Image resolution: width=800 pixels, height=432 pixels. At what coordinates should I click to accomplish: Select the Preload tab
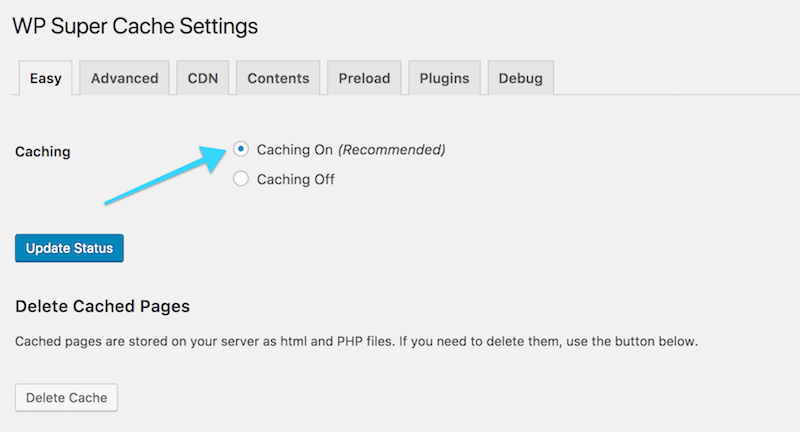tap(364, 78)
